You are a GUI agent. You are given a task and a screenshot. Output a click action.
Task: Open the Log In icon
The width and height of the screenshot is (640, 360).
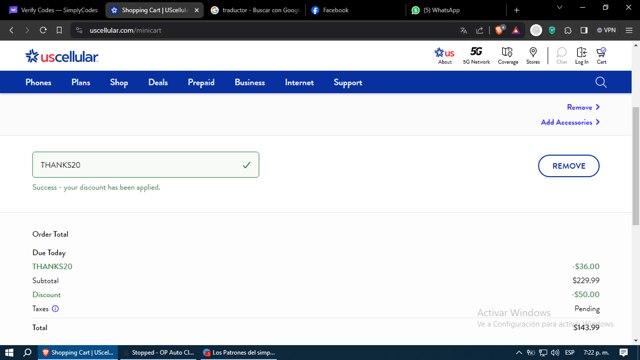[x=582, y=56]
